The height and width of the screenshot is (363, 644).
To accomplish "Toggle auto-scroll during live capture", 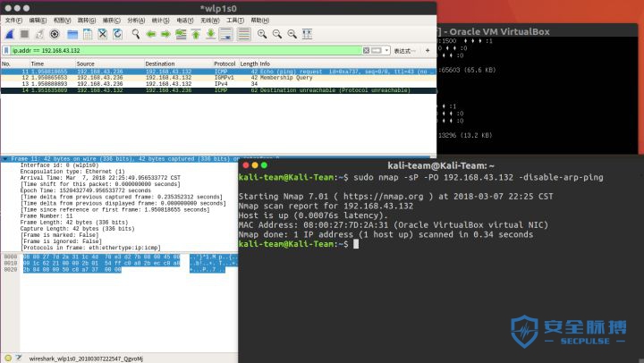I will tap(226, 34).
